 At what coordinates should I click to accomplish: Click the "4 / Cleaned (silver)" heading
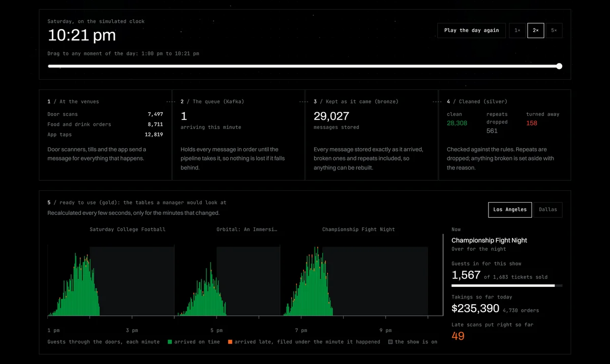pos(477,102)
